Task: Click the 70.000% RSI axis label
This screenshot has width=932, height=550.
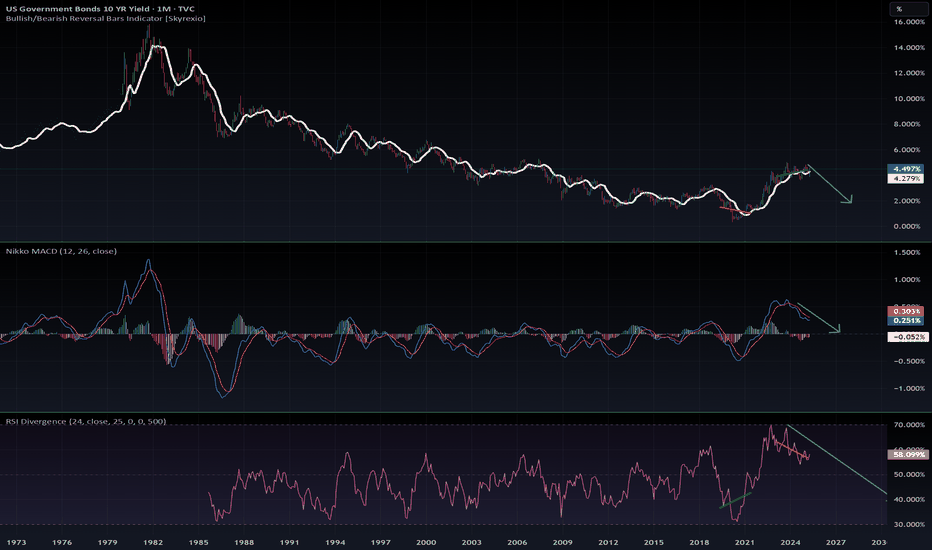Action: (909, 425)
